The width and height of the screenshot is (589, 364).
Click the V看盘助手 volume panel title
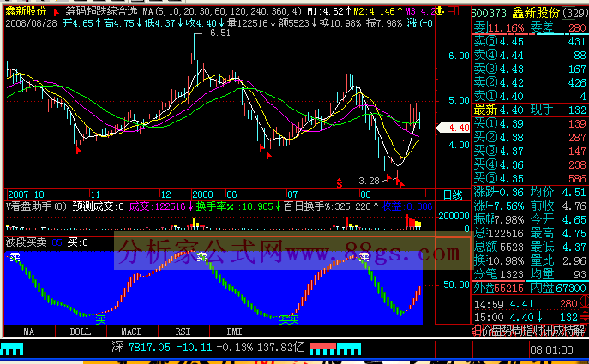36,206
